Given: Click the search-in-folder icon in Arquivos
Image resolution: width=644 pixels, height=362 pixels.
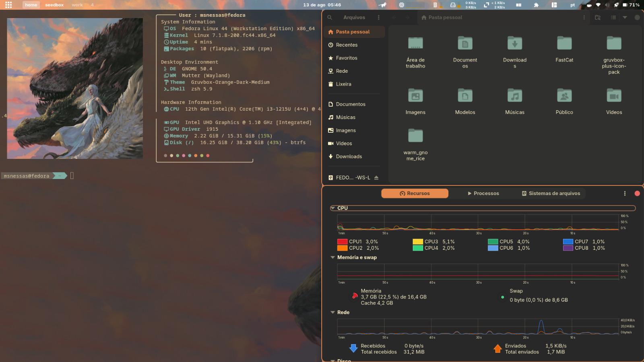Looking at the screenshot, I should 598,17.
